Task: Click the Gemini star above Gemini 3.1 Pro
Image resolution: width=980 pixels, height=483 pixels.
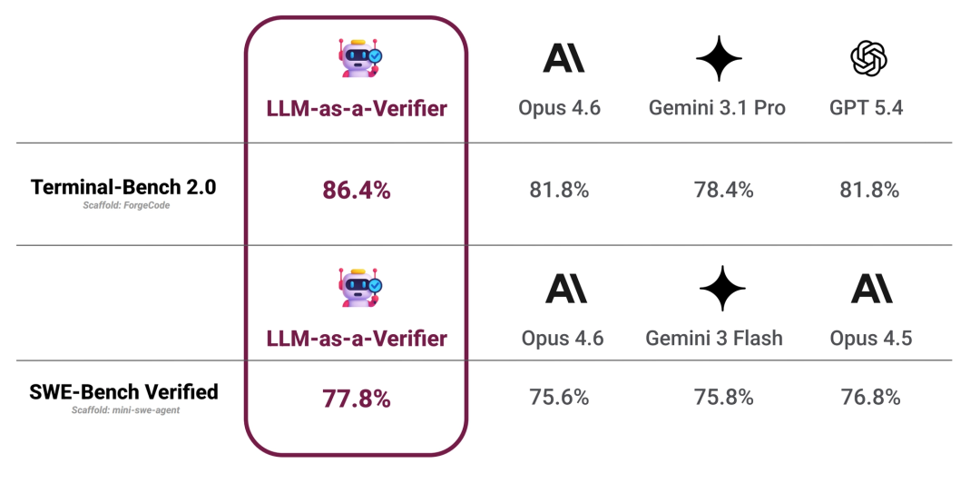Action: 719,59
